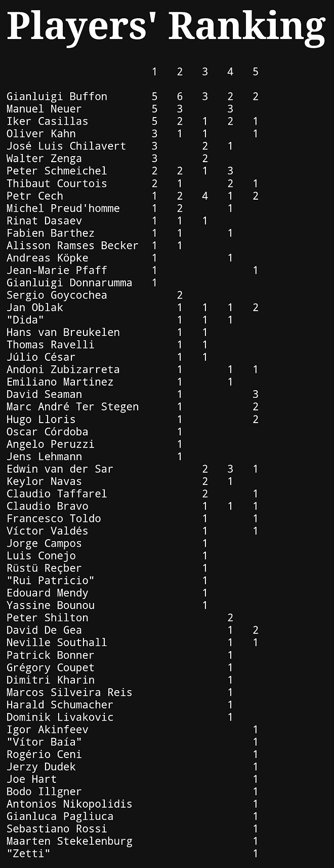Click the Players' Ranking title
Viewport: 334px width, 868px height.
[x=166, y=26]
